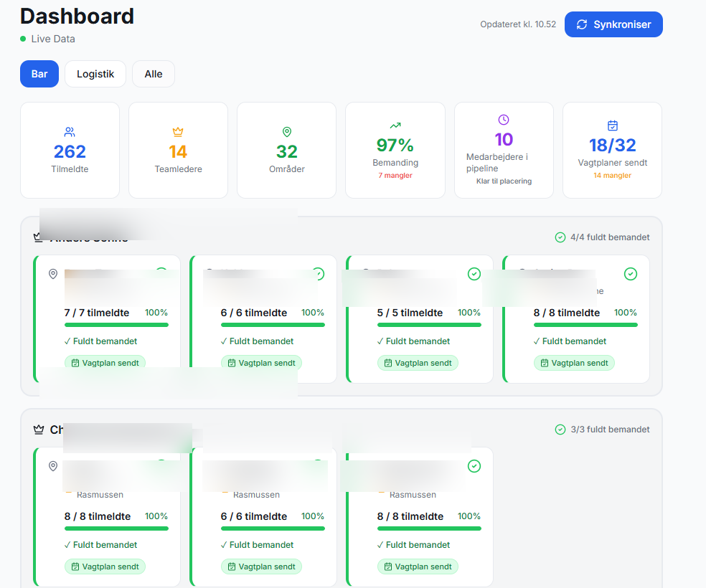Open the 32 Områder stat card

coord(287,151)
